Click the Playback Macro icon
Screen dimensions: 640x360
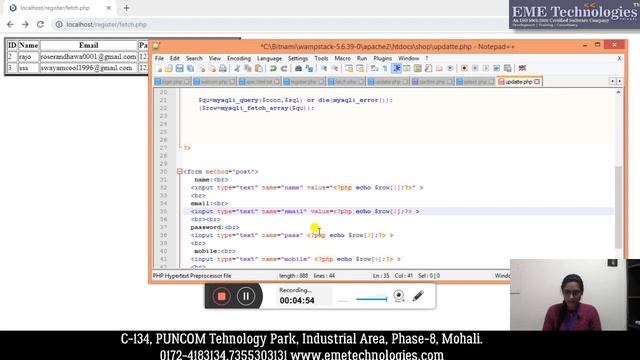[x=486, y=68]
